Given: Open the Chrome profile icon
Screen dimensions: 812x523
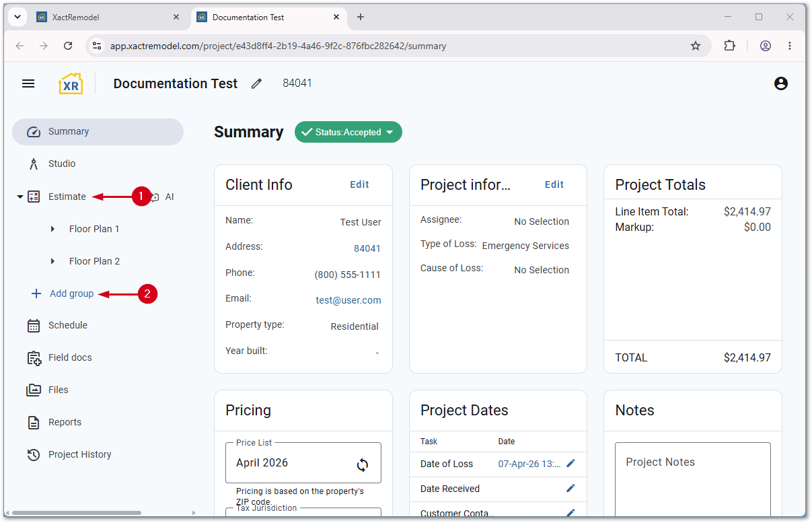Looking at the screenshot, I should click(766, 46).
